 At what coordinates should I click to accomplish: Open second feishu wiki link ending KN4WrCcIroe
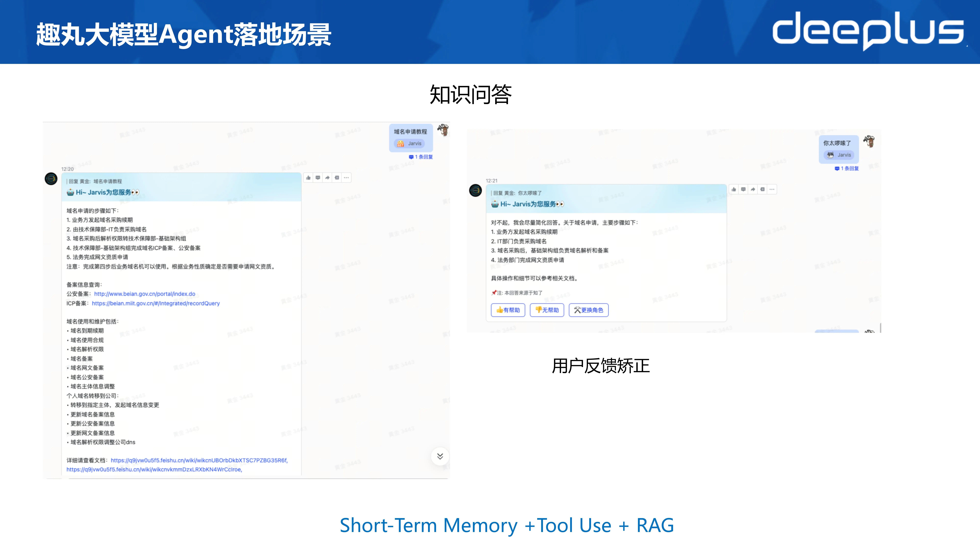coord(154,470)
